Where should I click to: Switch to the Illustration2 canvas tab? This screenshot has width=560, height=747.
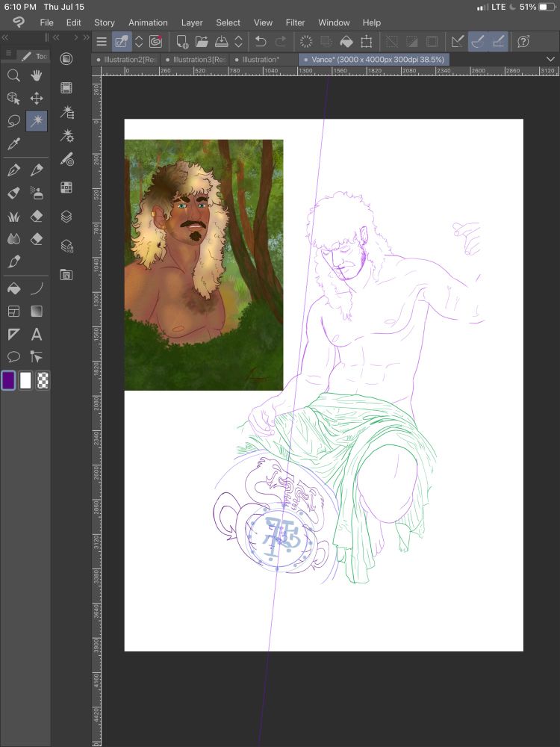125,60
